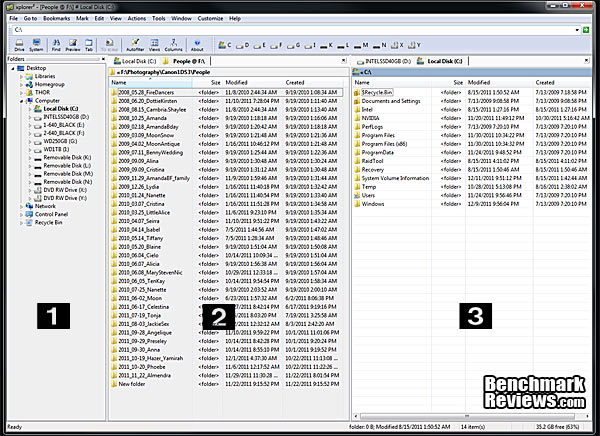Sort right pane by Size column

448,82
